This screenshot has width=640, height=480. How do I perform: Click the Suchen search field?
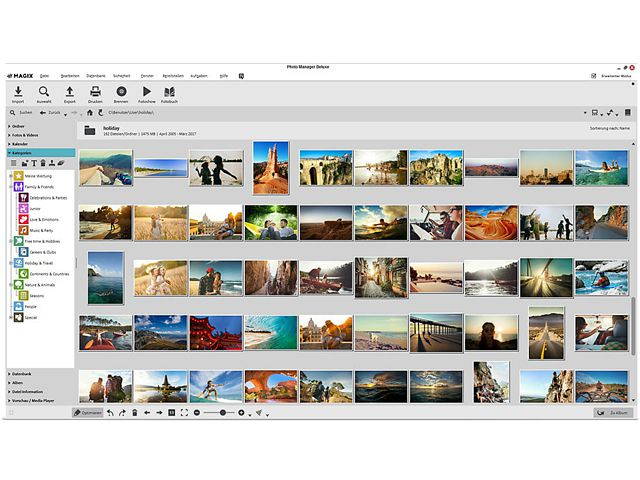pos(22,113)
